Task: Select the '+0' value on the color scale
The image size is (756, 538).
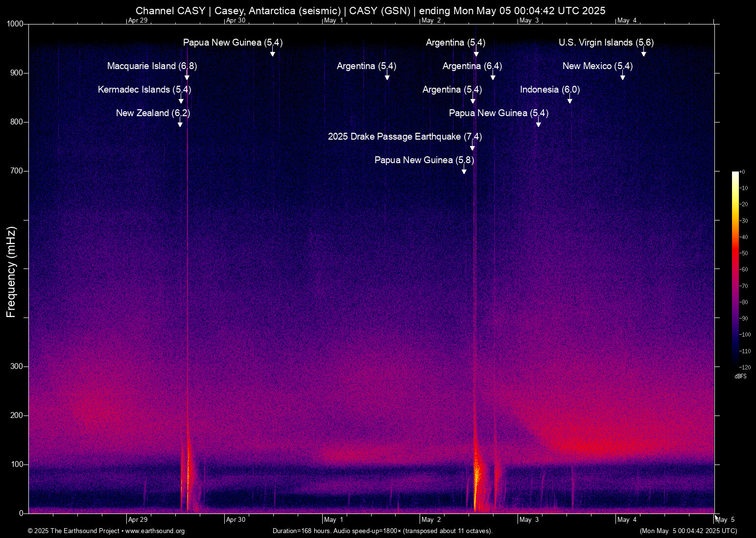Action: (742, 172)
